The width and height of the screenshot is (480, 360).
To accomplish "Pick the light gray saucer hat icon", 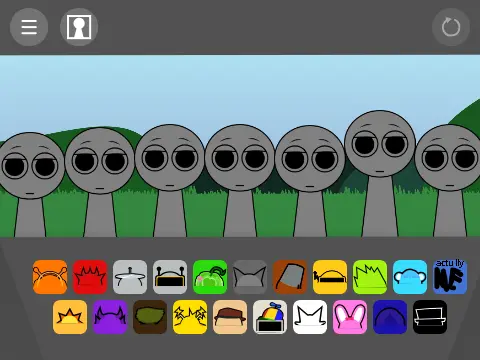I will pyautogui.click(x=130, y=277).
